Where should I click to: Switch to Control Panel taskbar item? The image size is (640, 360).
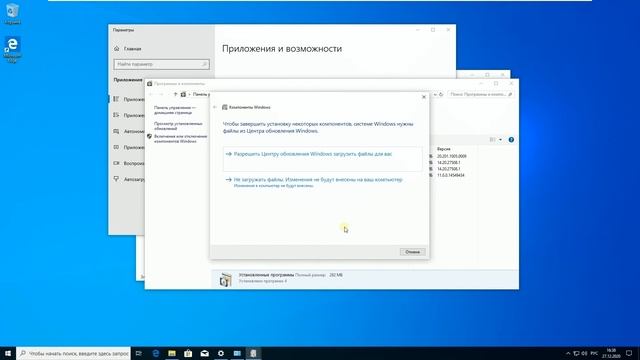pyautogui.click(x=237, y=353)
